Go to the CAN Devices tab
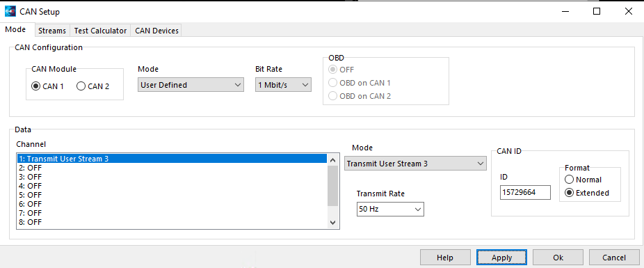Image resolution: width=644 pixels, height=268 pixels. click(x=156, y=31)
